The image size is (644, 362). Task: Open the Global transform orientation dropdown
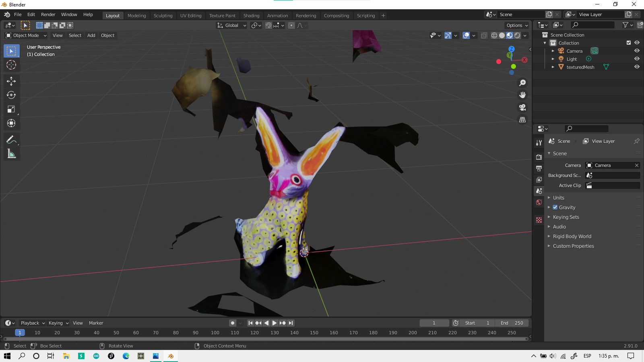(x=232, y=25)
